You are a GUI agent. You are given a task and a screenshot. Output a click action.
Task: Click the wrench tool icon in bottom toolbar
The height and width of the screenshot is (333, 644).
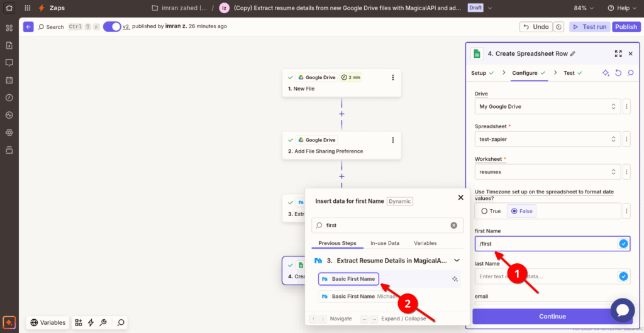[x=104, y=322]
